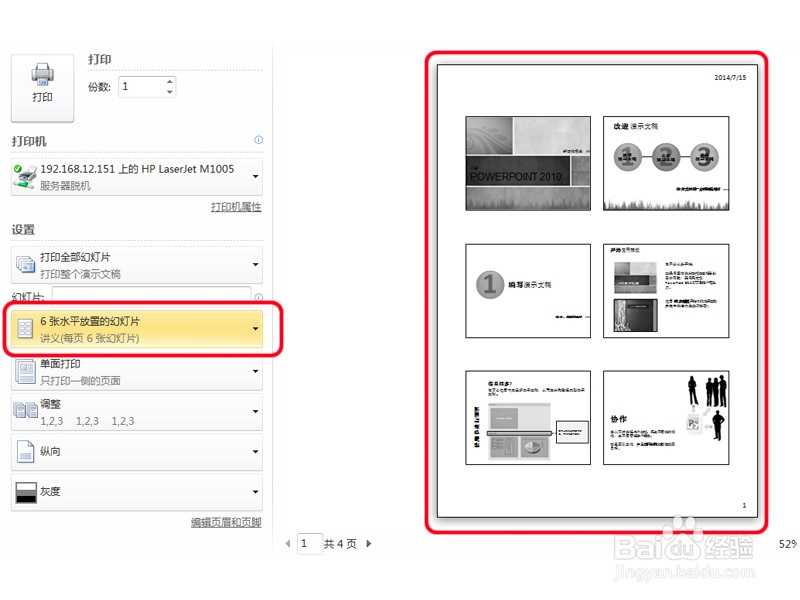Viewport: 800px width, 600px height.
Task: Increase copies with the up spinner arrow
Action: pos(170,82)
